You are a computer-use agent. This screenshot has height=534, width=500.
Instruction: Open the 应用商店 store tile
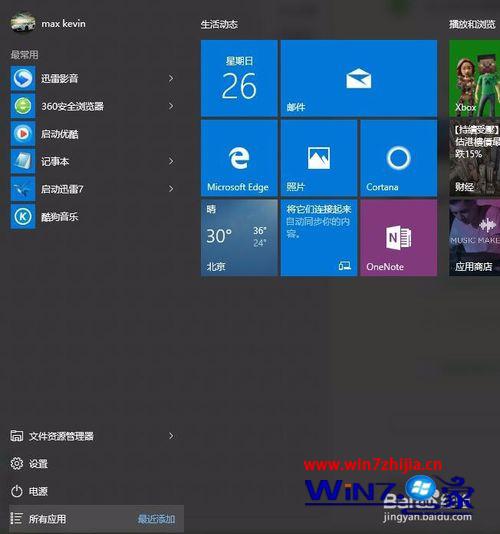(x=474, y=238)
